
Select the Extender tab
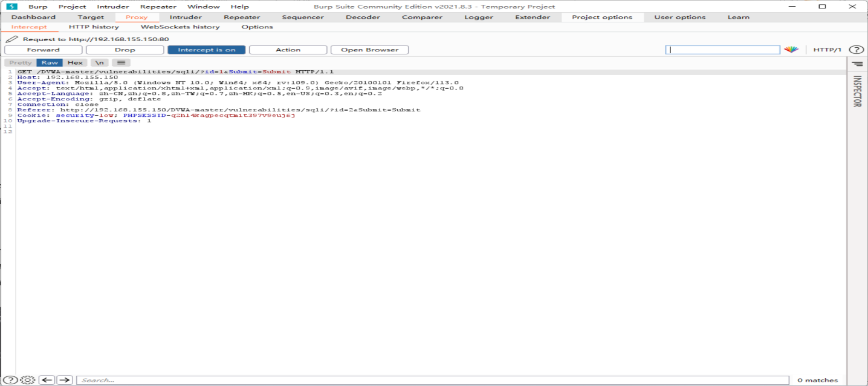pyautogui.click(x=533, y=17)
